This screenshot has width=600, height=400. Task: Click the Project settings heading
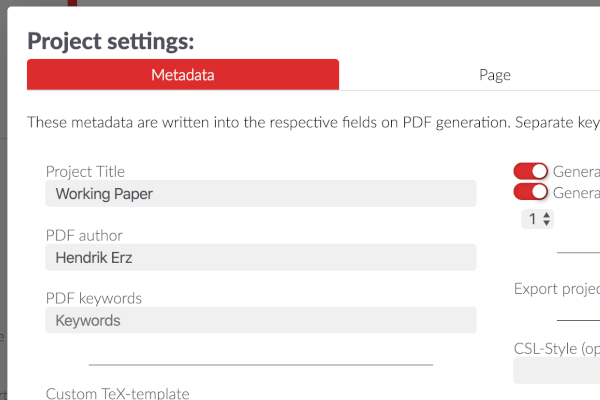tap(111, 41)
